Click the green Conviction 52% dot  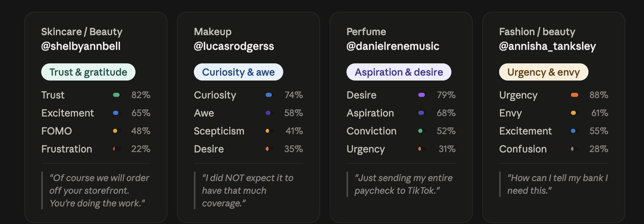coord(420,131)
